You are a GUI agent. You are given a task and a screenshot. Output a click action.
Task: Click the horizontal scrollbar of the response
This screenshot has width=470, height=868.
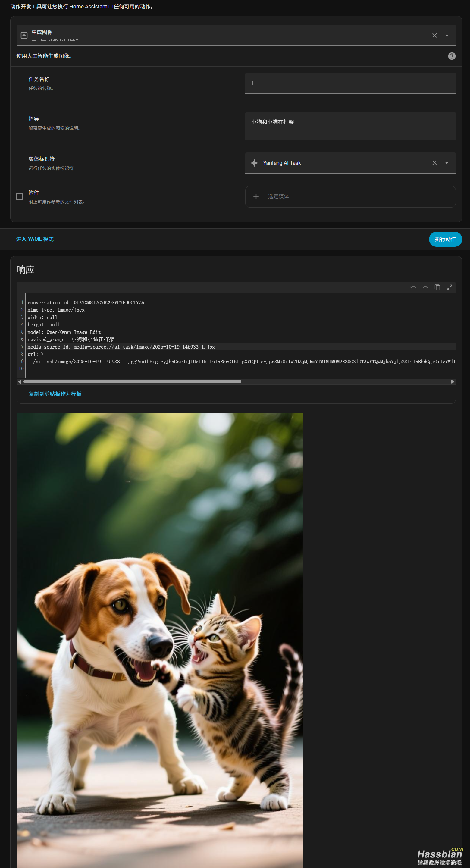tap(132, 382)
